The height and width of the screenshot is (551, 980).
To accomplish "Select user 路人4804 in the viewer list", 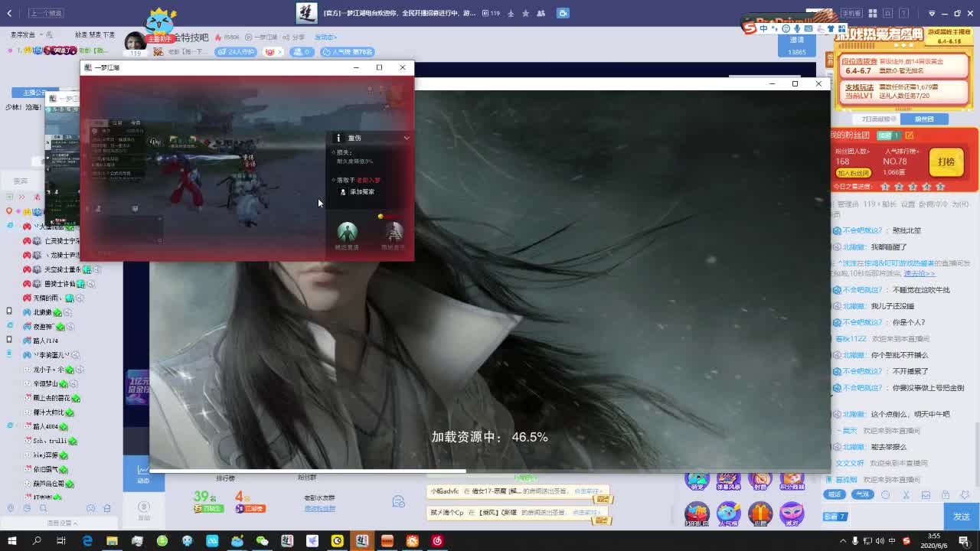I will [46, 426].
